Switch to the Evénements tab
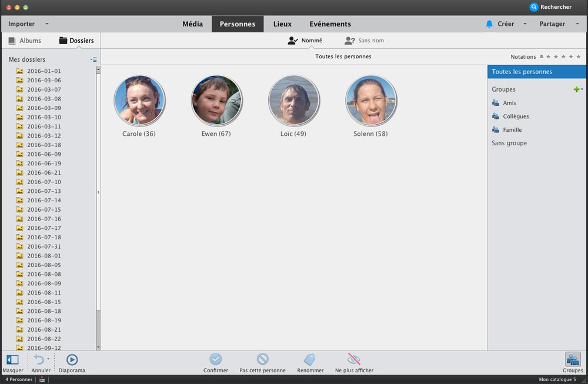This screenshot has width=588, height=384. pos(330,24)
